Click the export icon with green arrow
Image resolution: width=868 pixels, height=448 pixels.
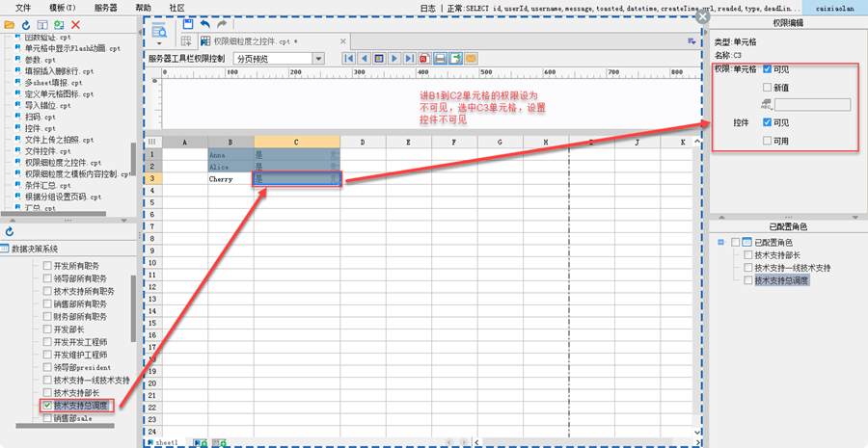tap(455, 59)
